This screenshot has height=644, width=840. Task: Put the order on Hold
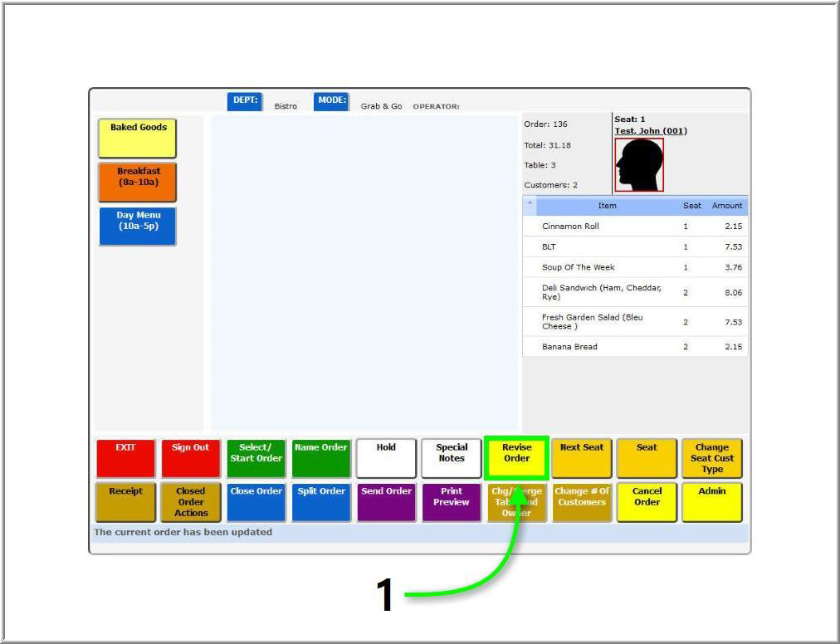point(386,458)
